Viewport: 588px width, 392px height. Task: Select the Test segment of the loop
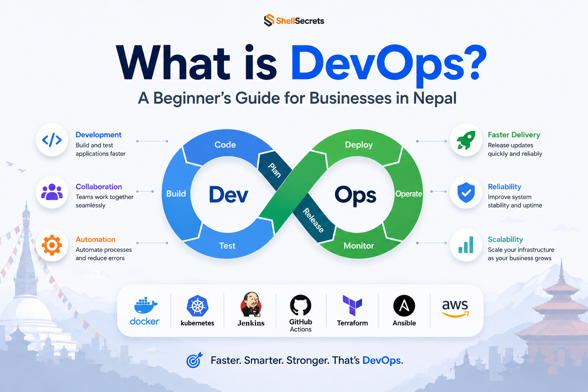click(x=227, y=246)
